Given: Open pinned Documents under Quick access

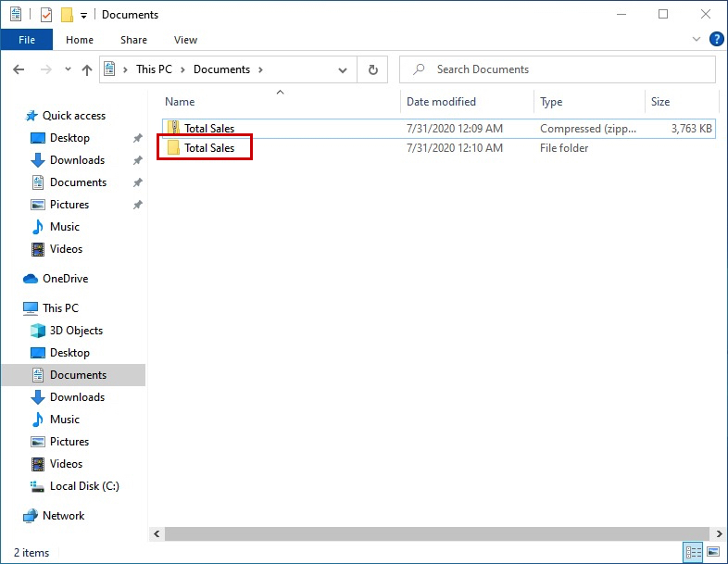Looking at the screenshot, I should pos(78,182).
